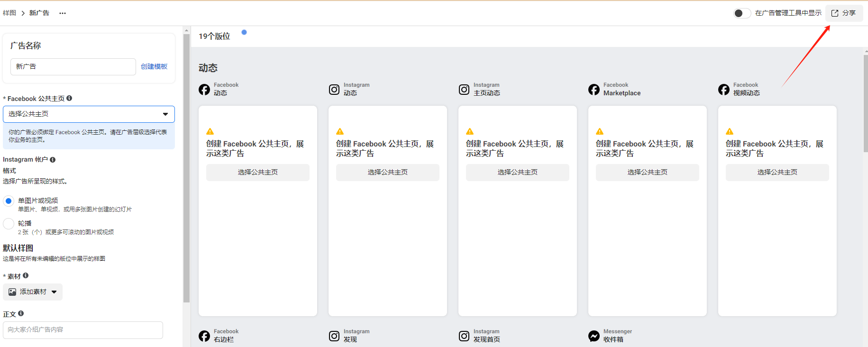Focus the 正文 text input
Image resolution: width=868 pixels, height=347 pixels.
(x=83, y=330)
